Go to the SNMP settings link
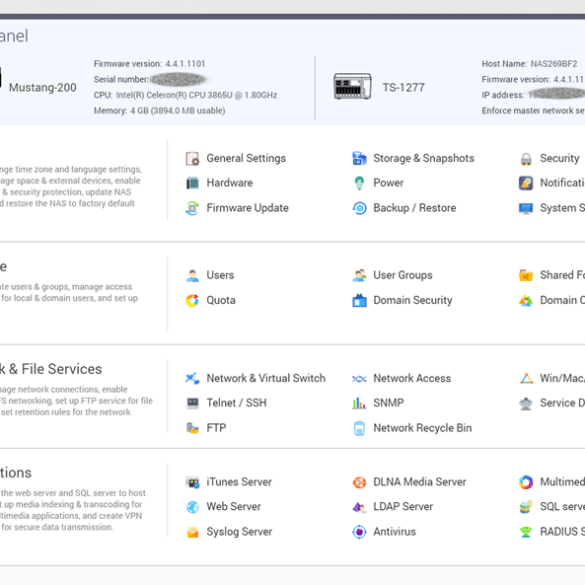 pyautogui.click(x=389, y=403)
